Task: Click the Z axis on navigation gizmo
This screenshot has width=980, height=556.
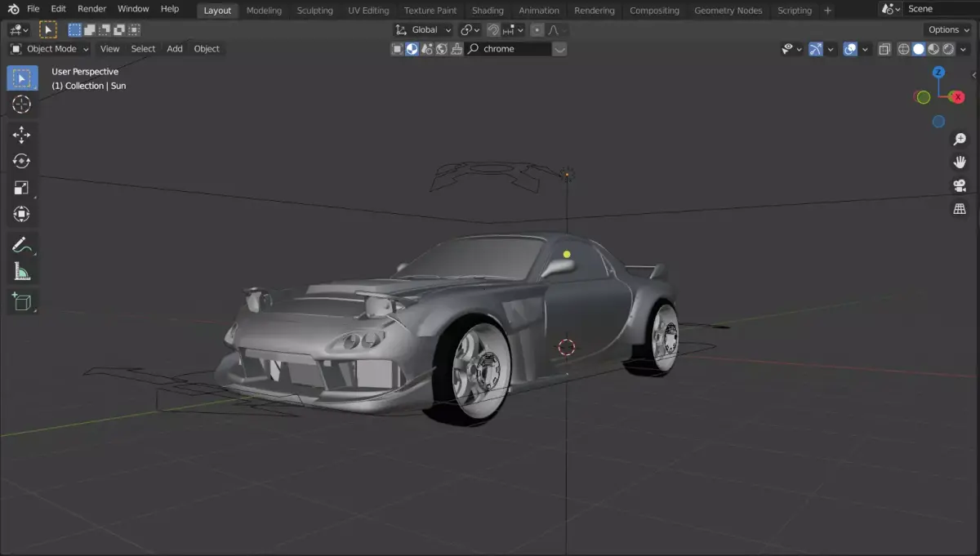Action: coord(939,72)
